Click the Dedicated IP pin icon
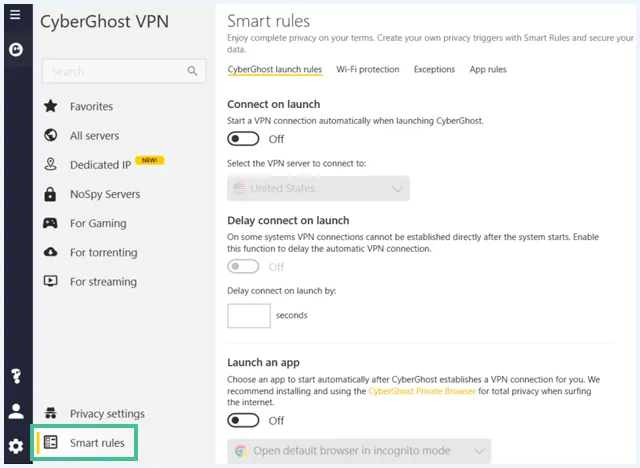Viewport: 640px width, 468px height. pyautogui.click(x=51, y=164)
